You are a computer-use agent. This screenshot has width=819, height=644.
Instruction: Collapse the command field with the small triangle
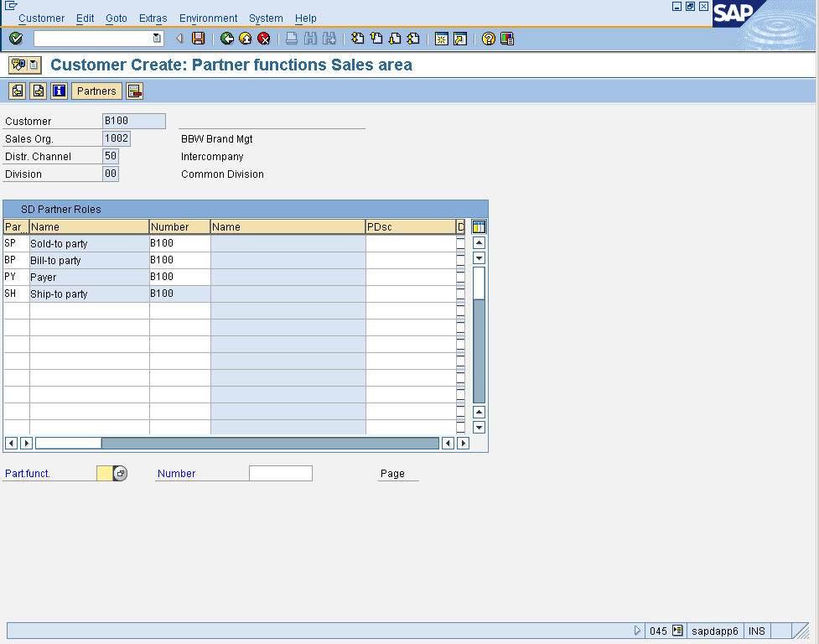pos(179,38)
